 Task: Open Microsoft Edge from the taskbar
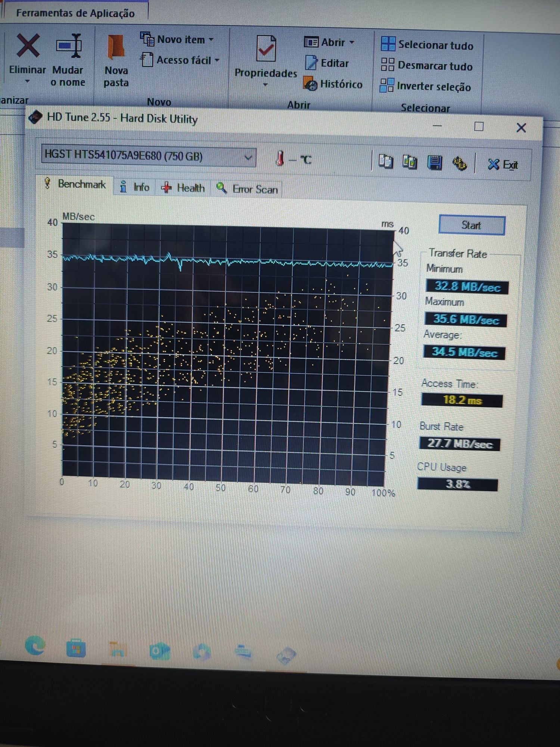coord(35,645)
